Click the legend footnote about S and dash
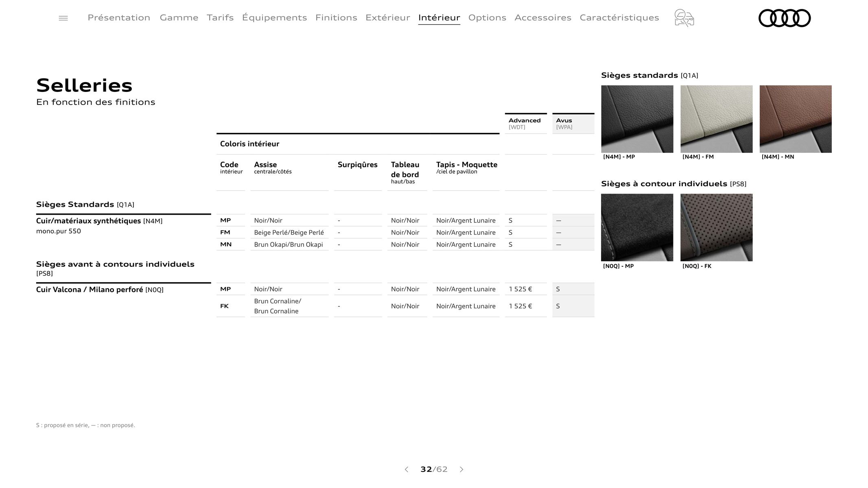Viewport: 868px width, 488px height. 85,425
